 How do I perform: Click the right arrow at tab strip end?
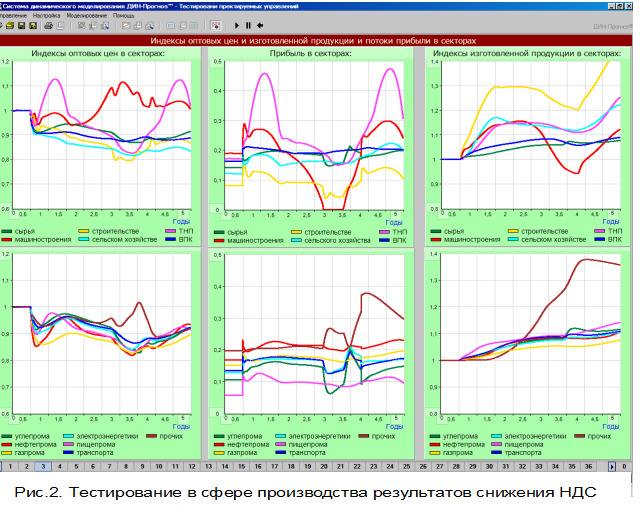(x=612, y=466)
